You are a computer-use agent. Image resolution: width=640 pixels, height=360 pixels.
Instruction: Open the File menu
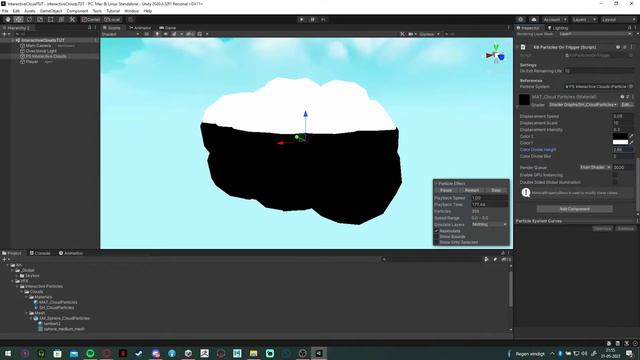[5, 11]
